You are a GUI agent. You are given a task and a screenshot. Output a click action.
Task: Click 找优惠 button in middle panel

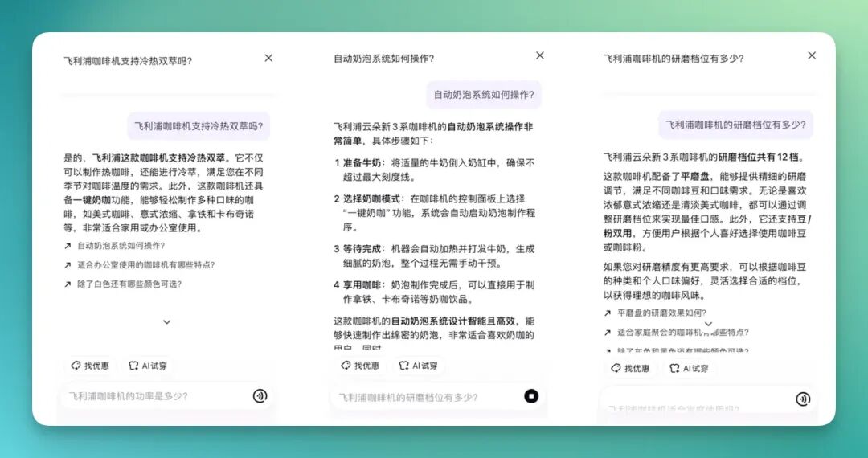click(x=360, y=366)
